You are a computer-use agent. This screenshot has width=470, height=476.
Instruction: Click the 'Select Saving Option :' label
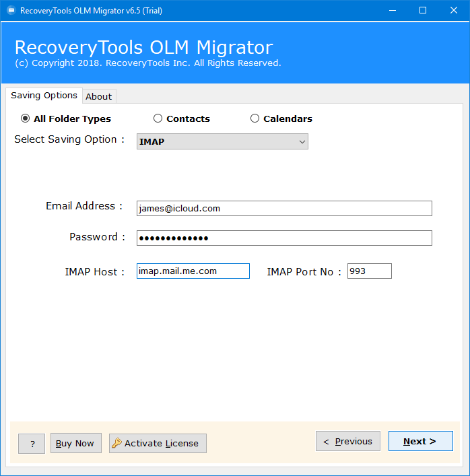click(x=69, y=139)
